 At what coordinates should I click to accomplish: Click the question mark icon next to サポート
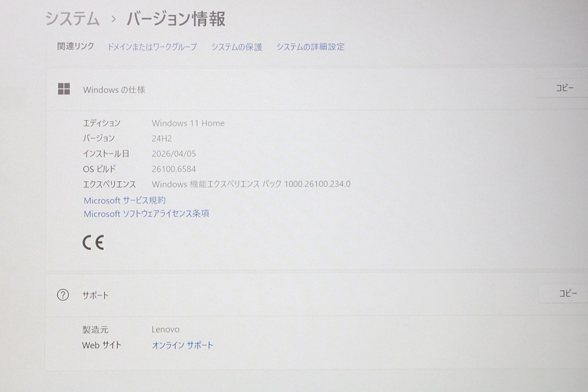click(64, 295)
